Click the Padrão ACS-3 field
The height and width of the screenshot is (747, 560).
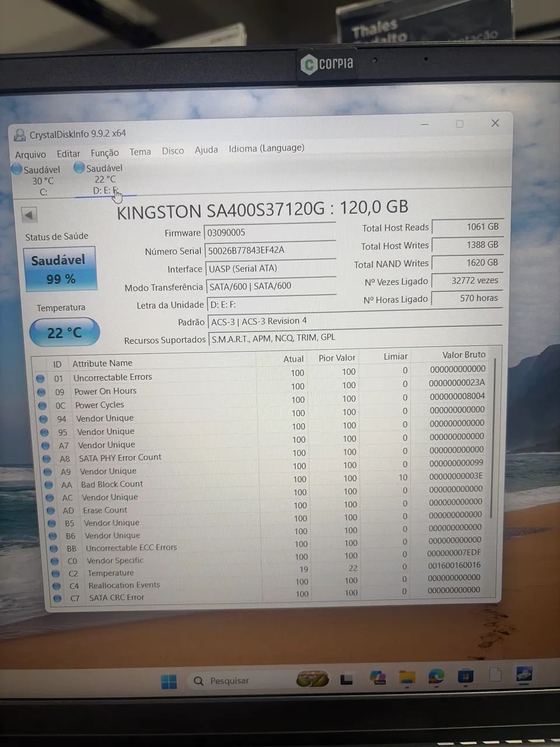355,320
